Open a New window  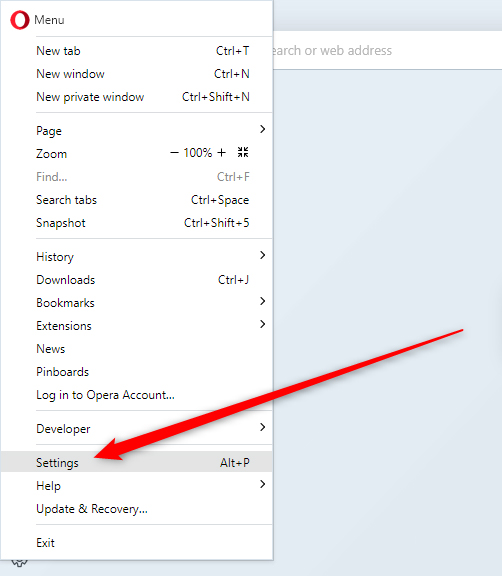click(137, 74)
